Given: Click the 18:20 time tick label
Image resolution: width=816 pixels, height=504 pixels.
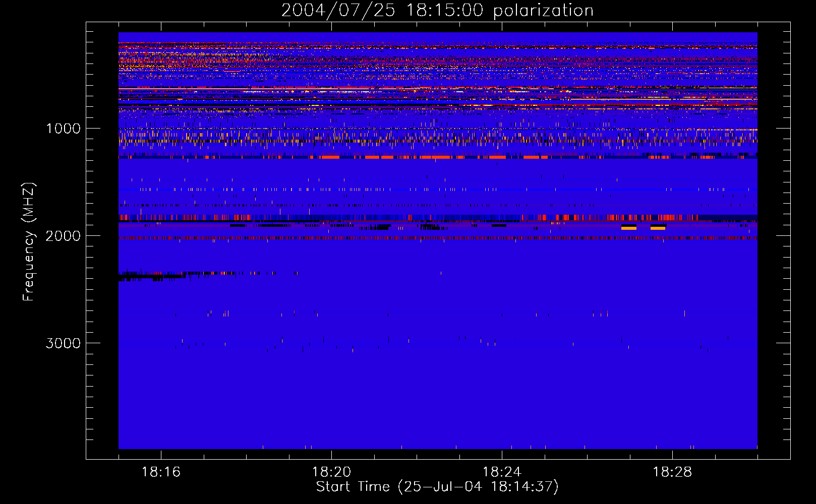Looking at the screenshot, I should [x=331, y=472].
